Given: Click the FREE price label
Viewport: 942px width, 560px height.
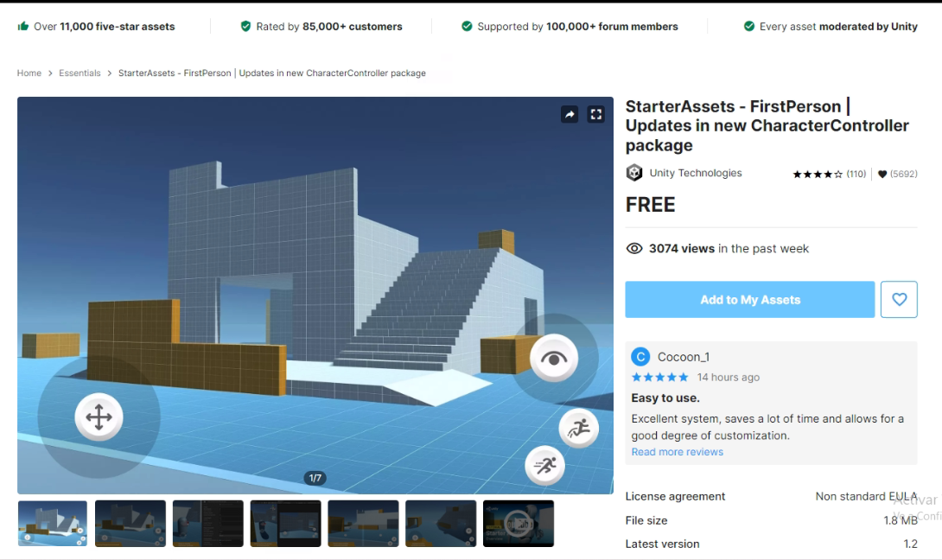Looking at the screenshot, I should pyautogui.click(x=650, y=205).
